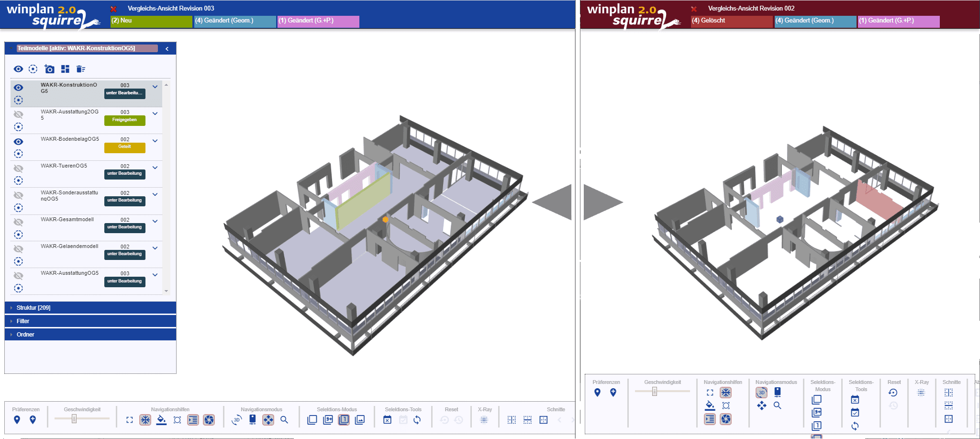Close the Vergleichs-Ansicht Revision 003 view
The height and width of the screenshot is (439, 980).
tap(113, 9)
